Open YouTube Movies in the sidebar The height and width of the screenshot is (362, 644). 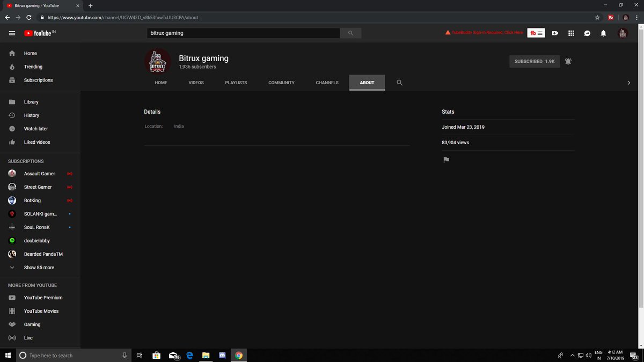[x=40, y=311]
